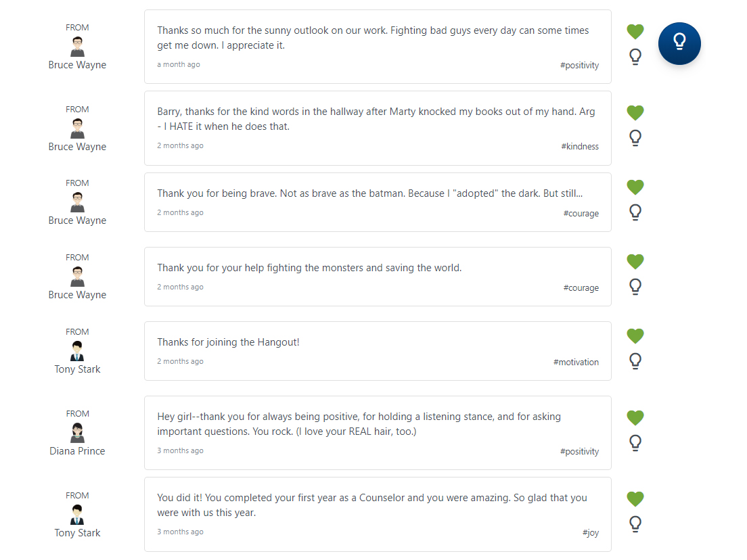The image size is (747, 560).
Task: Click the Bruce Wayne name beside the sunny outlook message
Action: [77, 65]
